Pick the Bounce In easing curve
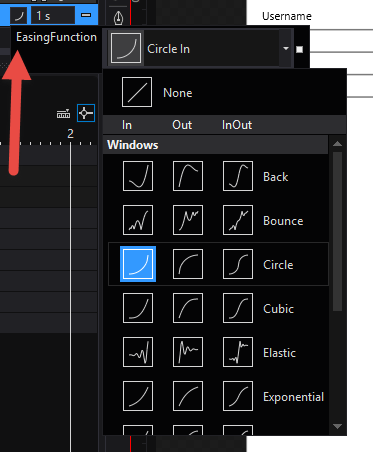373x452 pixels. click(x=138, y=220)
